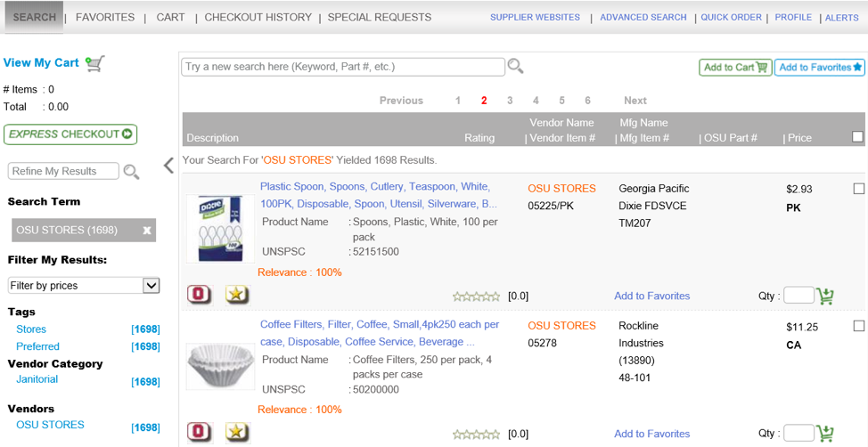The image size is (868, 447).
Task: Add Plastic Spoon to Favorites link
Action: click(651, 296)
